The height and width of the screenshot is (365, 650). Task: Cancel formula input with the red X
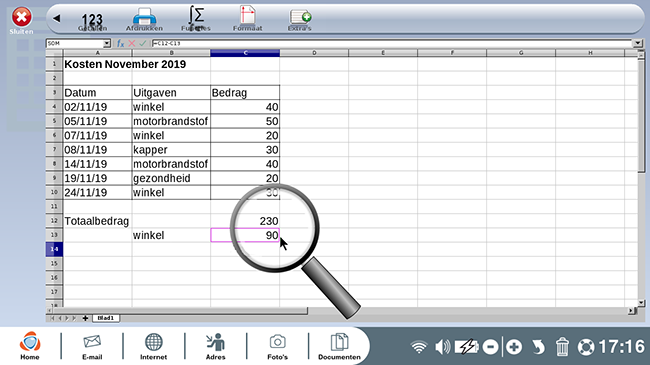coord(132,43)
